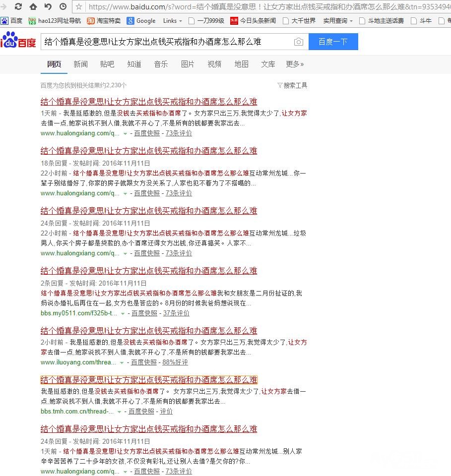The image size is (451, 476).
Task: Expand the 更多» search categories
Action: tap(295, 64)
